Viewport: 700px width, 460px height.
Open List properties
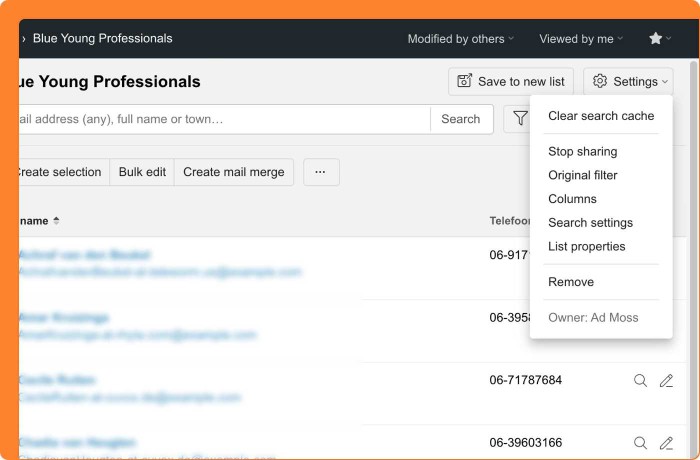[587, 247]
